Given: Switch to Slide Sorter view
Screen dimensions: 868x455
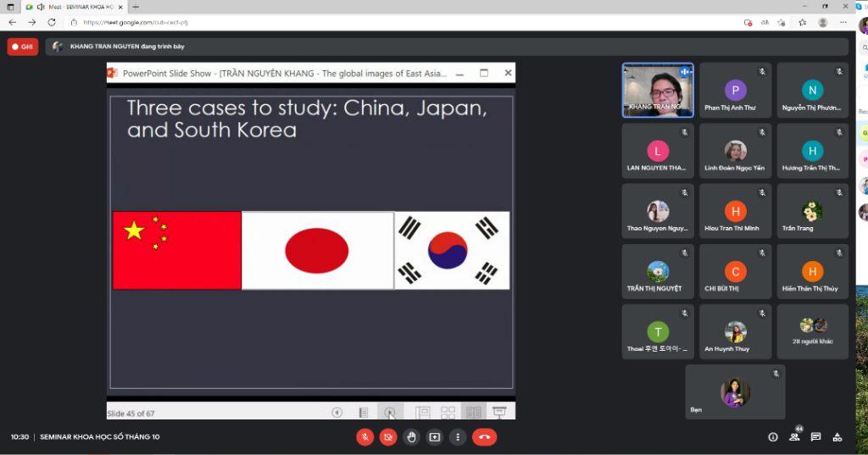Looking at the screenshot, I should click(448, 413).
